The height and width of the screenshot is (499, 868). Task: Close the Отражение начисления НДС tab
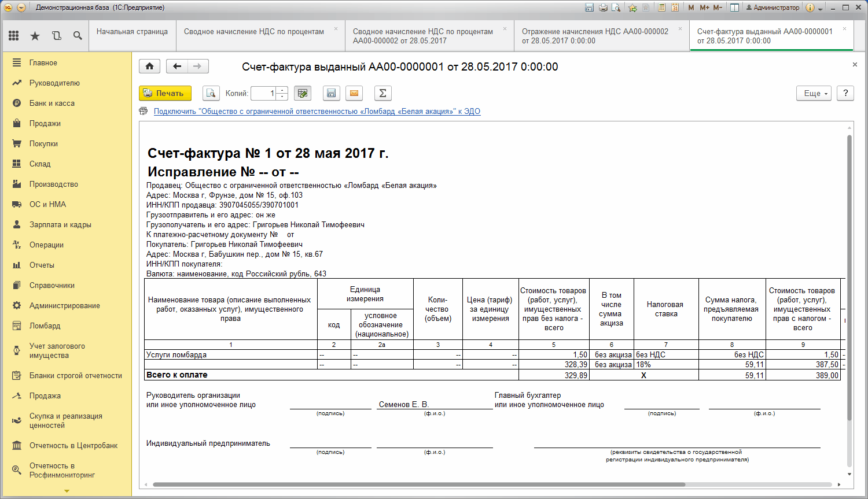click(x=681, y=28)
